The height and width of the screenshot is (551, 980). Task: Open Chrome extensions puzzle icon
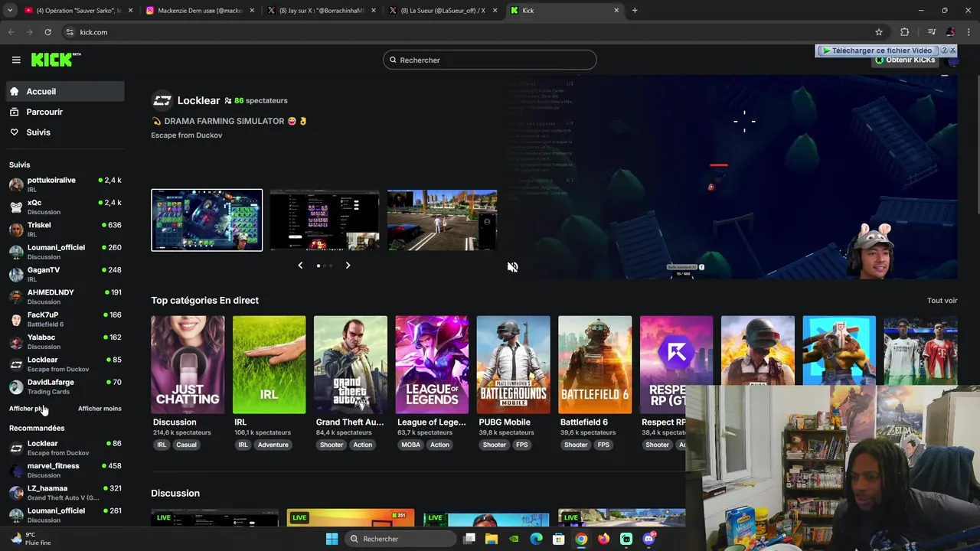pyautogui.click(x=905, y=32)
